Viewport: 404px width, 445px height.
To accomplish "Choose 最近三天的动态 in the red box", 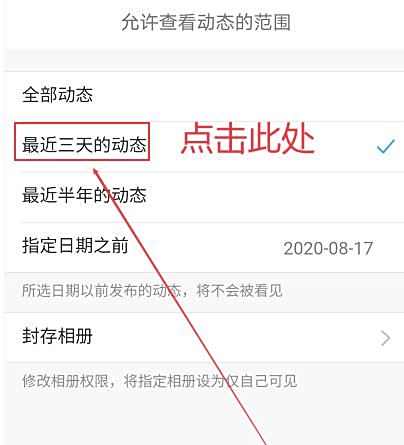I will 82,142.
